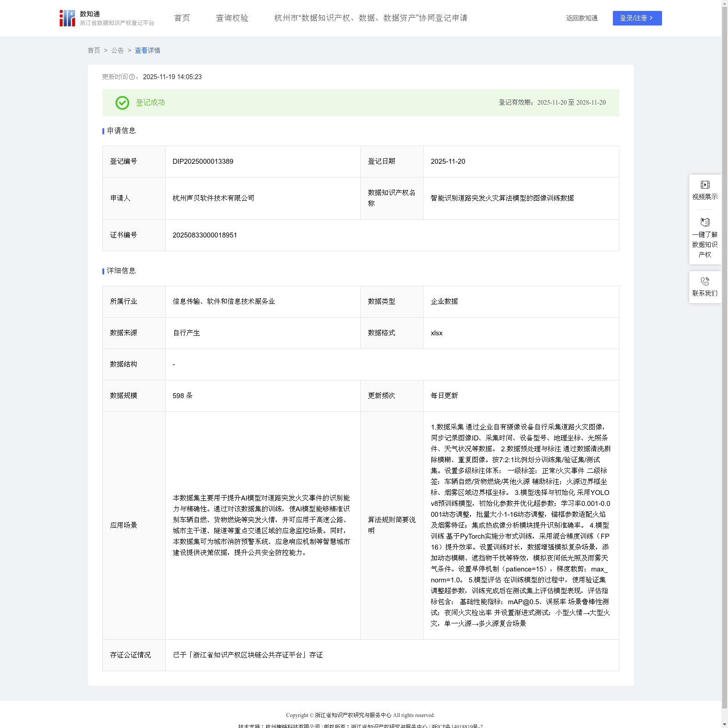Open the 视频展示 video icon
728x728 pixels.
[x=705, y=185]
